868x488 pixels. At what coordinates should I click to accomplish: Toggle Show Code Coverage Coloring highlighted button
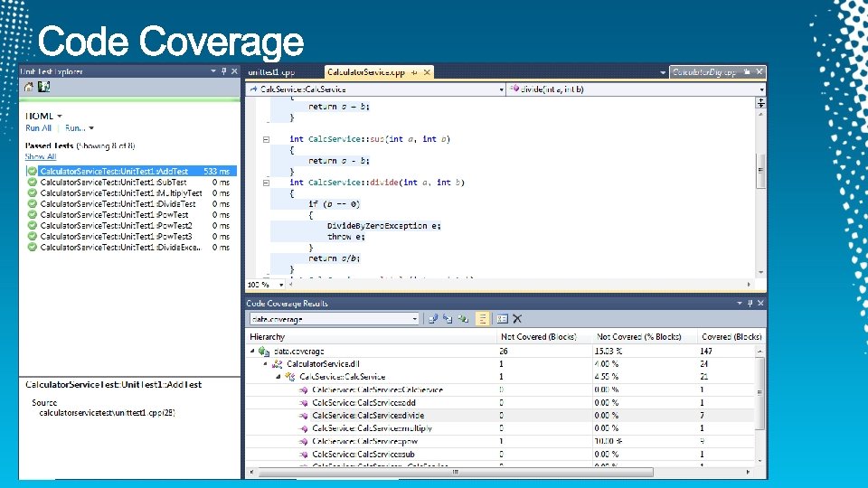[482, 319]
